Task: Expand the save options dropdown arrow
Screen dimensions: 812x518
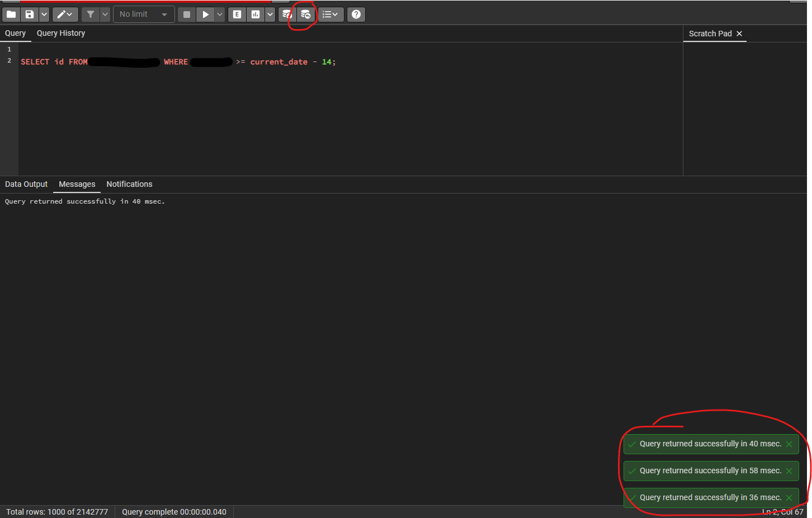Action: coord(44,15)
